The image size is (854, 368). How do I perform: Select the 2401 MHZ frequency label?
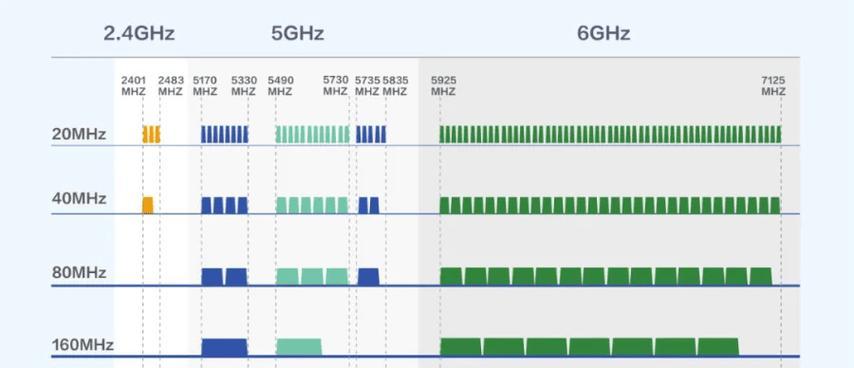coord(133,86)
